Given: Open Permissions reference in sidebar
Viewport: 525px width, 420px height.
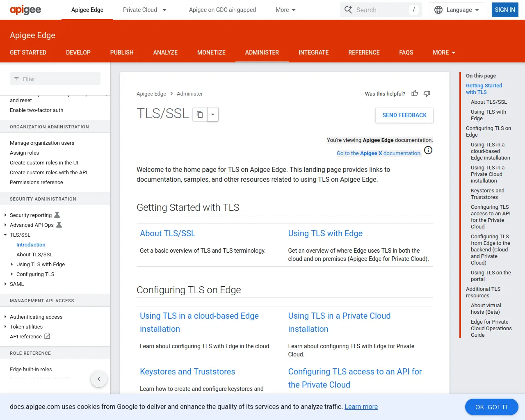Looking at the screenshot, I should click(x=36, y=182).
